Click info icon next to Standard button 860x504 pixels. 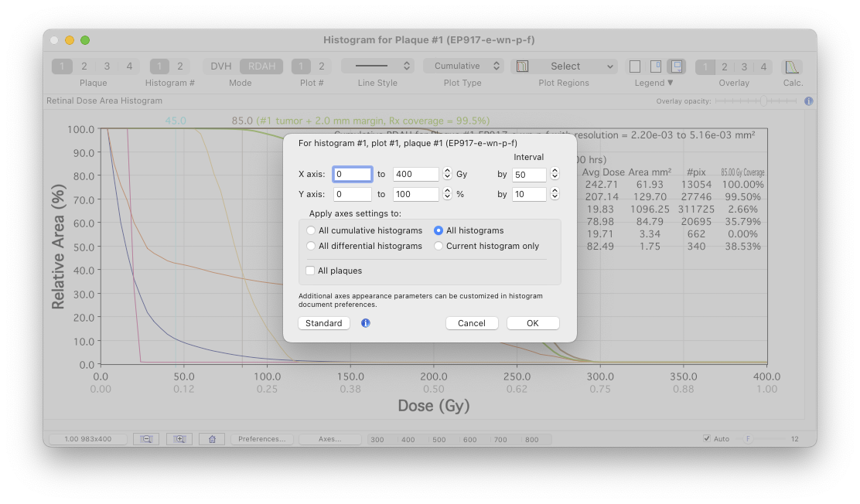click(x=366, y=323)
